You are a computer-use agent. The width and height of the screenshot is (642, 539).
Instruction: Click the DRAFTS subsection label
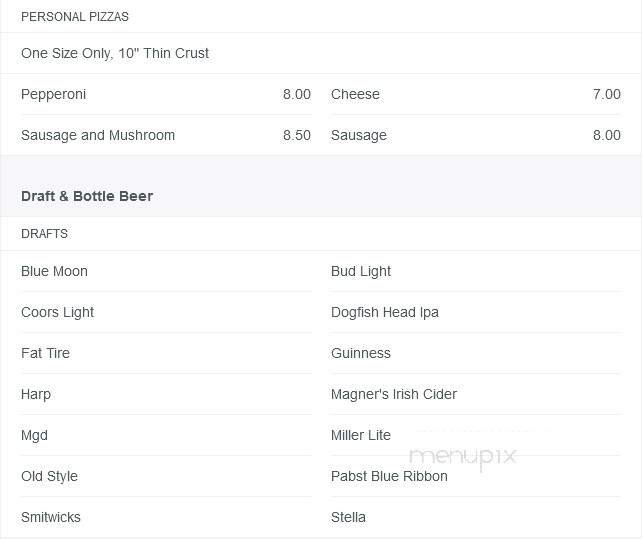coord(45,234)
